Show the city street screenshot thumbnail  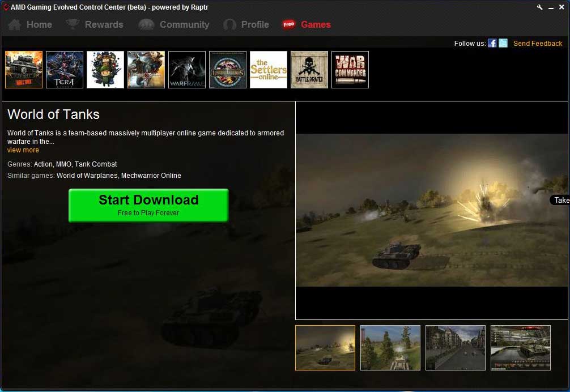pos(455,348)
